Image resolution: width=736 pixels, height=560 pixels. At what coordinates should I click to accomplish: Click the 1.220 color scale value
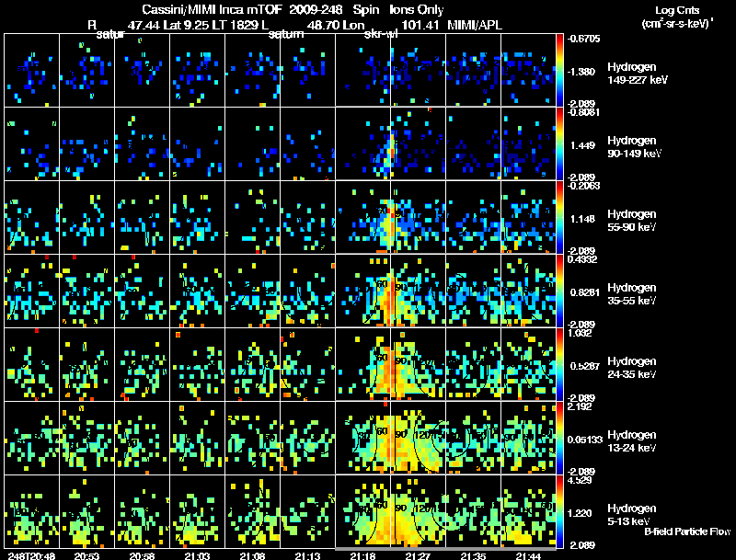[x=580, y=514]
